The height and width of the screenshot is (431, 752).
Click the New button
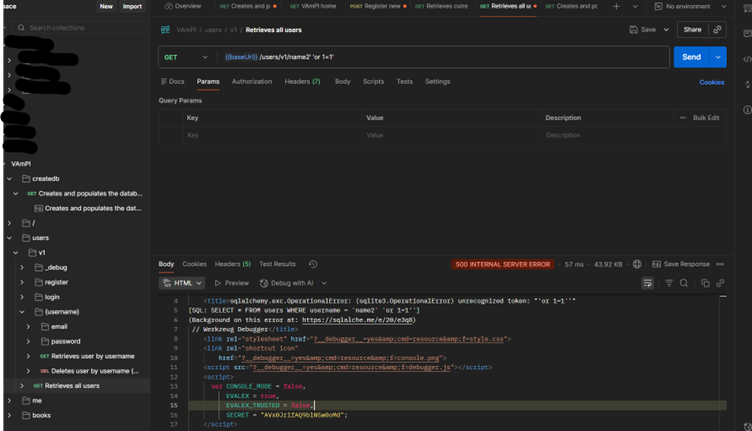click(x=106, y=6)
